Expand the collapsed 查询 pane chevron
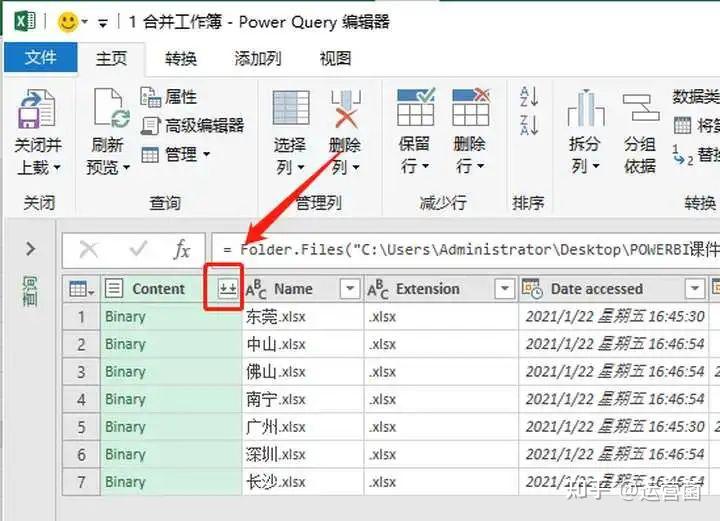The height and width of the screenshot is (521, 720). (x=30, y=249)
